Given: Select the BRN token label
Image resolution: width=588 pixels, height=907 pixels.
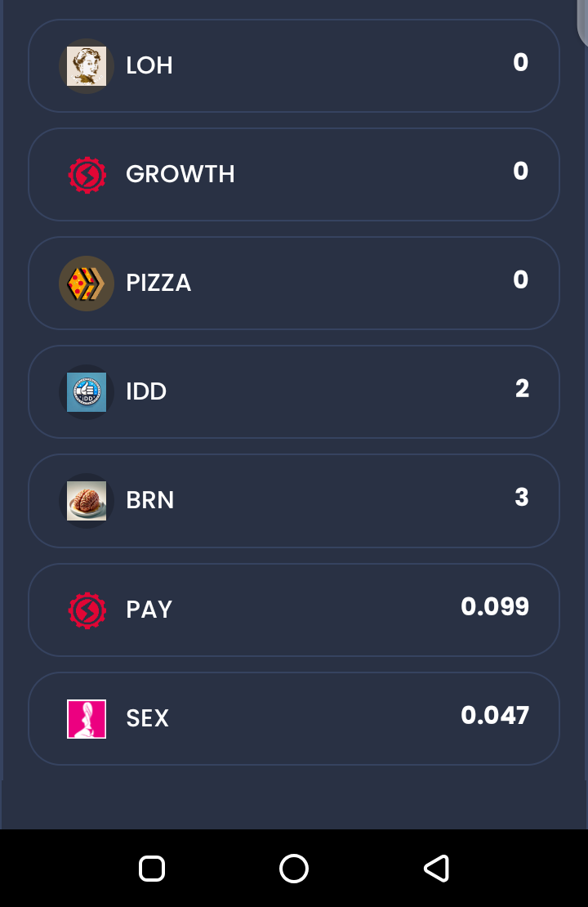Looking at the screenshot, I should coord(150,500).
